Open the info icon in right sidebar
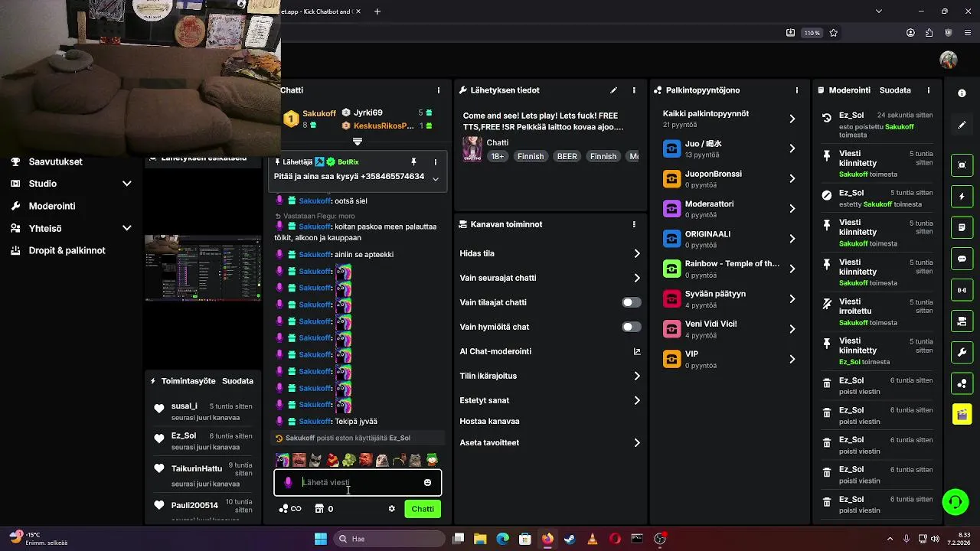 tap(962, 93)
